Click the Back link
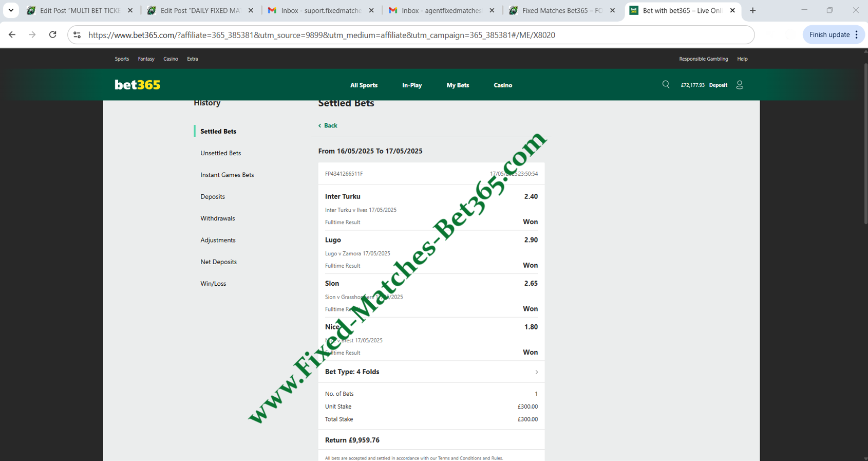 pos(328,125)
